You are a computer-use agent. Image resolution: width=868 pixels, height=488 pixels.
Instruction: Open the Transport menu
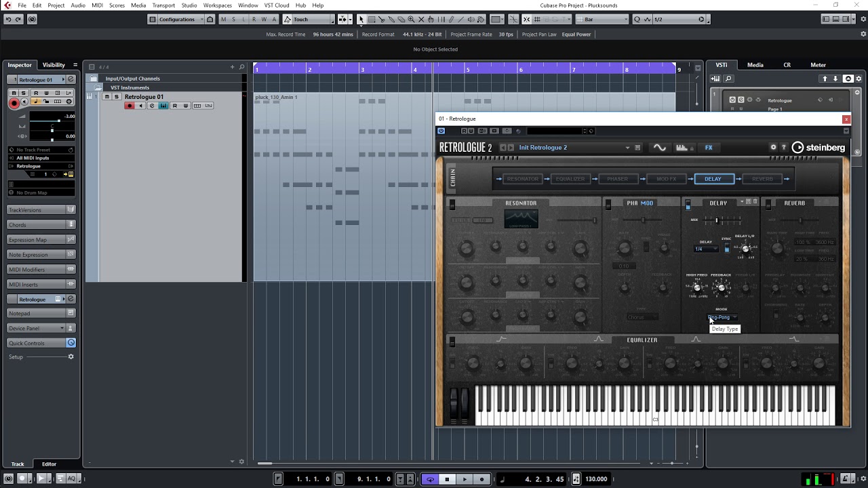[163, 5]
